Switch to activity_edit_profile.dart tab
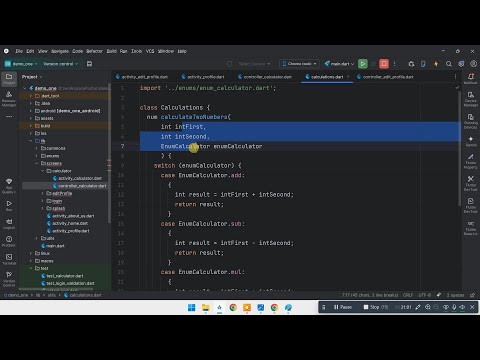 point(142,77)
